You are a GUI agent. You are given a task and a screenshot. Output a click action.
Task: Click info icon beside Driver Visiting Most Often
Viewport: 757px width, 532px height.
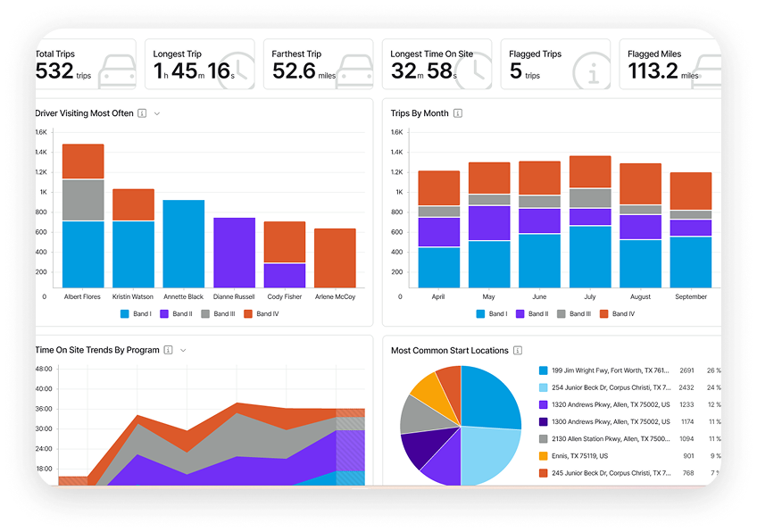pyautogui.click(x=142, y=113)
